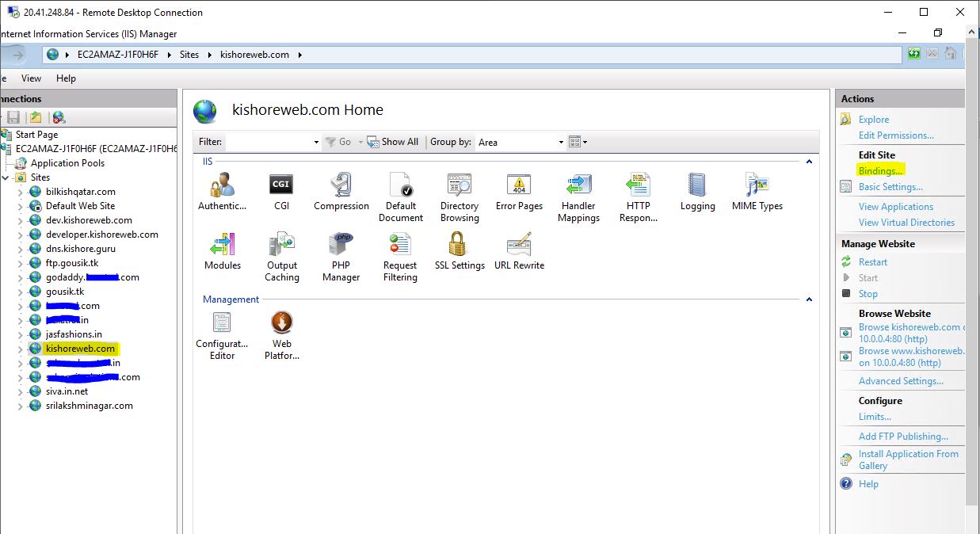Collapse the IIS section group
Screen dimensions: 980x534
809,162
